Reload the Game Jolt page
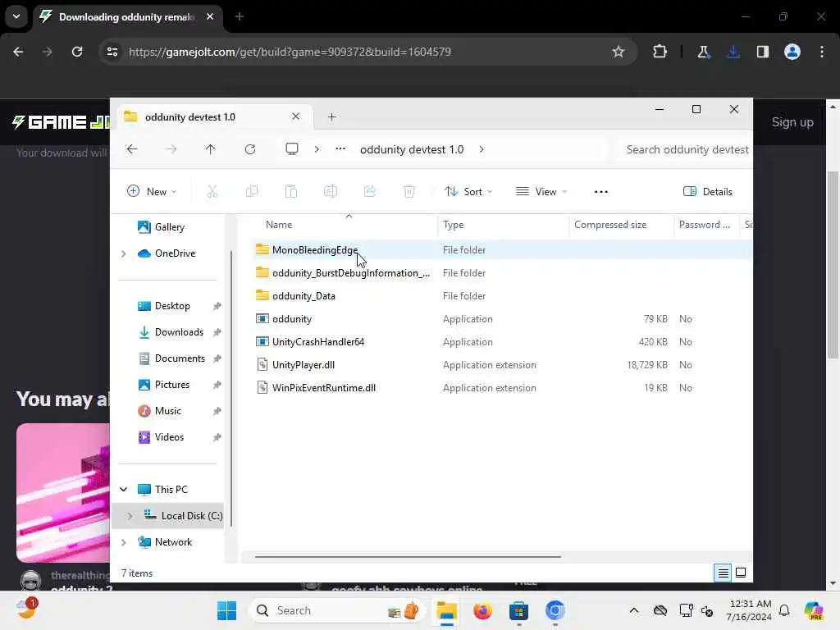Image resolution: width=840 pixels, height=630 pixels. [77, 52]
